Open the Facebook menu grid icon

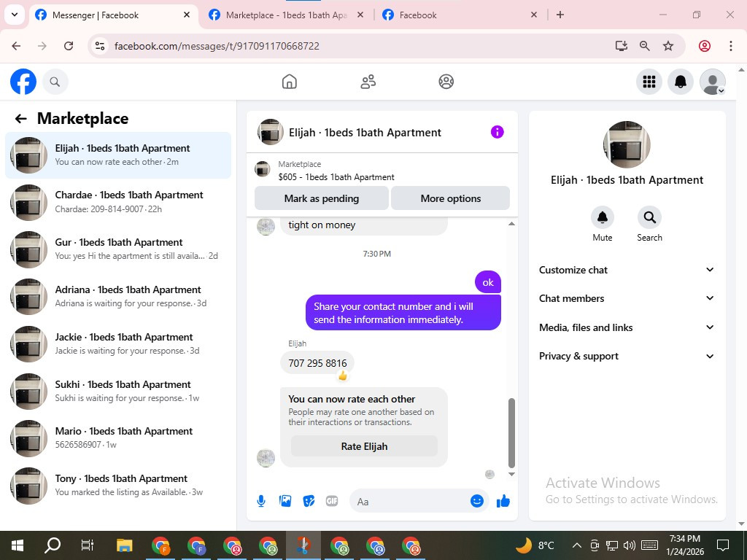click(x=649, y=82)
